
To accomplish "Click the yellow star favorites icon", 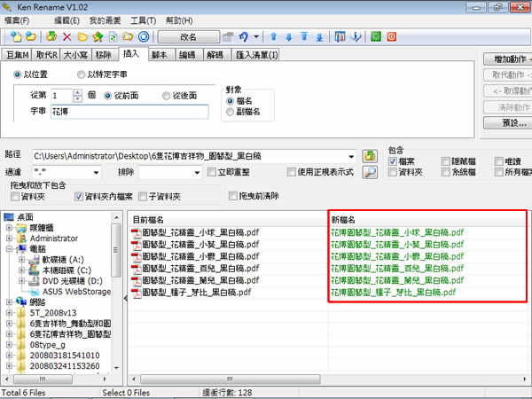I will [x=98, y=37].
